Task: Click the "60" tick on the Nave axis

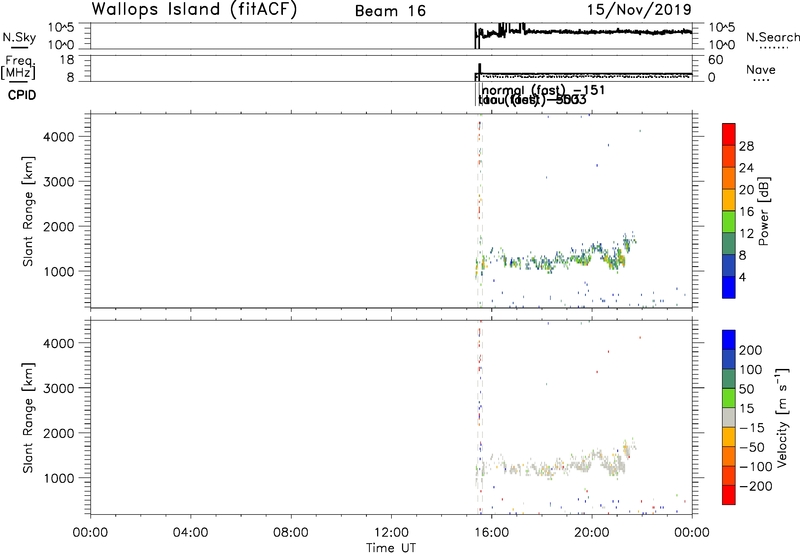Action: [x=715, y=60]
